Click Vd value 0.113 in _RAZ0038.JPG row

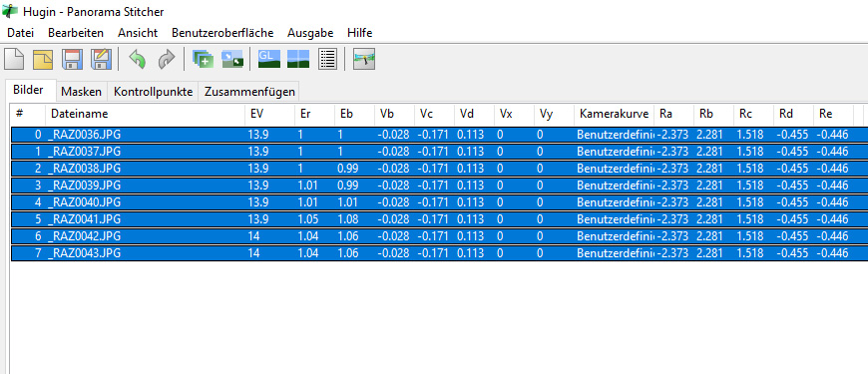(470, 169)
